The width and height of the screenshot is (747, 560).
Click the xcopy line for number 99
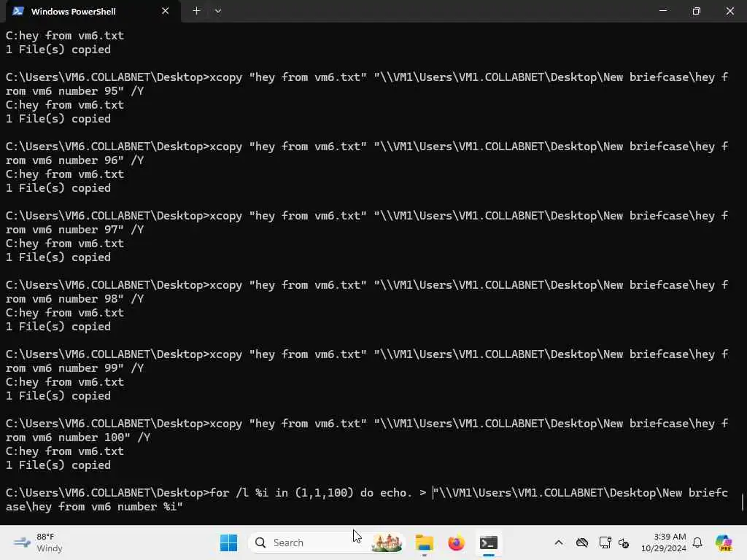pyautogui.click(x=367, y=354)
